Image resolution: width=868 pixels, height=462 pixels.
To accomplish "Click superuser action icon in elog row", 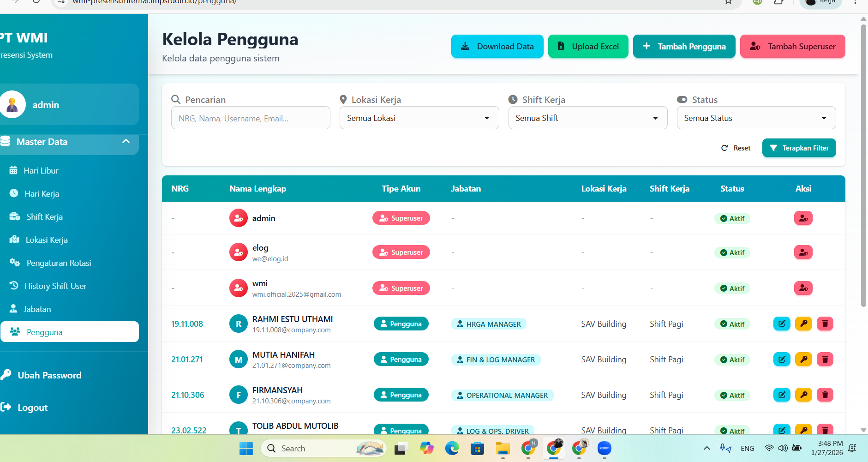I will point(803,252).
